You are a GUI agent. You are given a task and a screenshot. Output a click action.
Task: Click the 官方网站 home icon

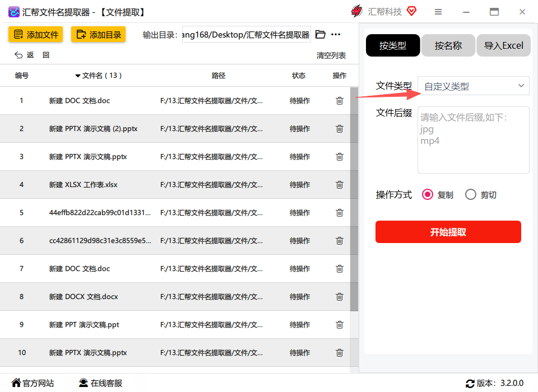tap(16, 382)
